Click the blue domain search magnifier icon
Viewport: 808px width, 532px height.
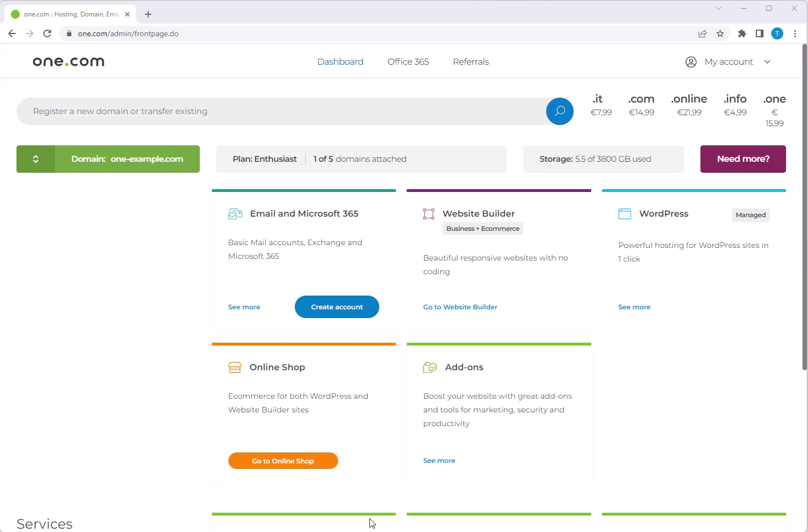pyautogui.click(x=559, y=111)
